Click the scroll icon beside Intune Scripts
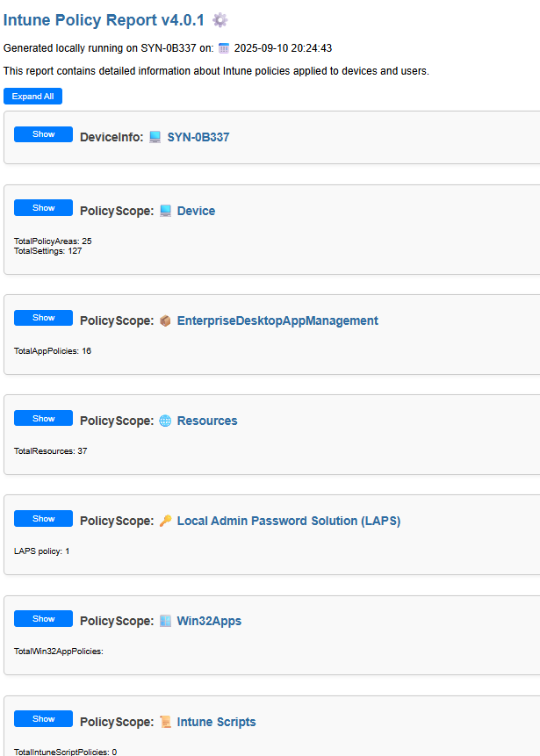540x756 pixels. click(x=165, y=723)
